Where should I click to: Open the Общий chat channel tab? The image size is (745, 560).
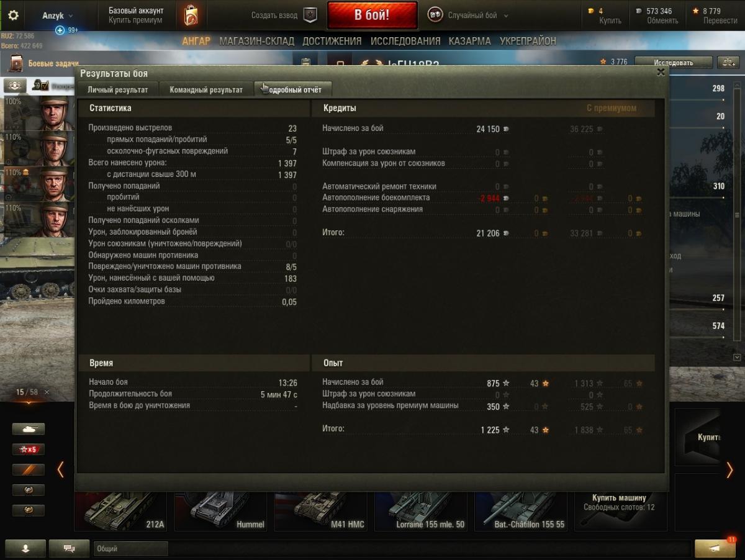click(x=131, y=549)
